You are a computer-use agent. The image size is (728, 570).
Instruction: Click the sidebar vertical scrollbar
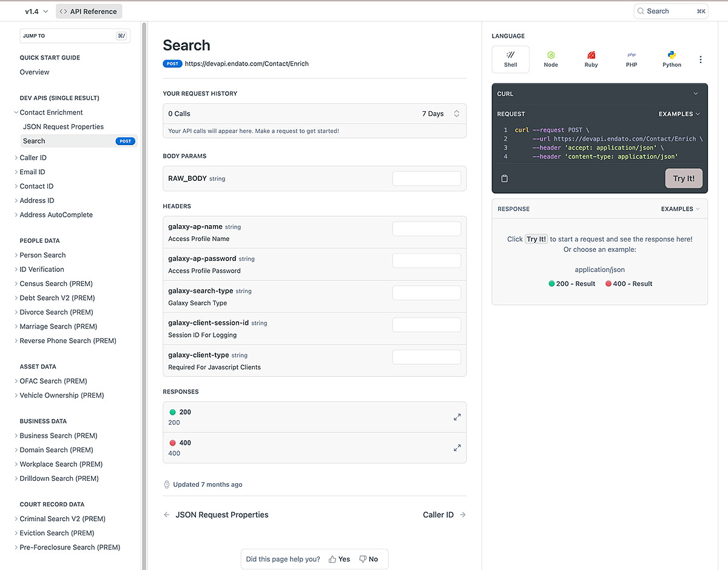point(144,296)
